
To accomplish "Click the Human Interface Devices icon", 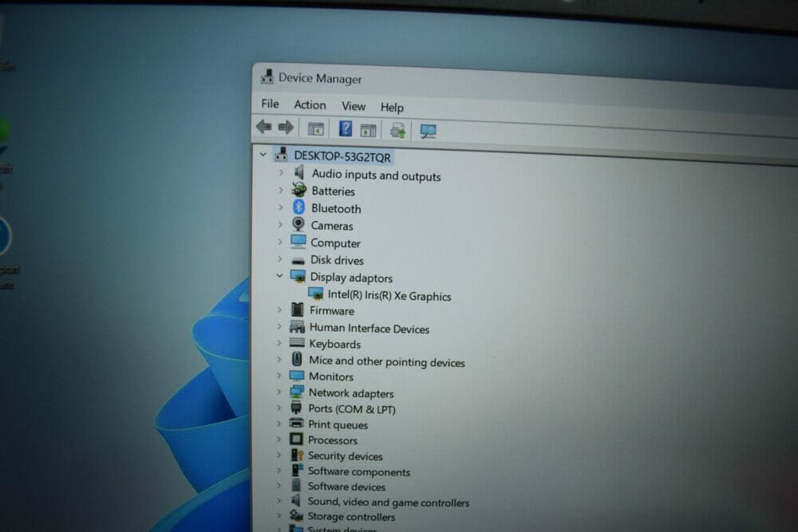I will coord(297,326).
